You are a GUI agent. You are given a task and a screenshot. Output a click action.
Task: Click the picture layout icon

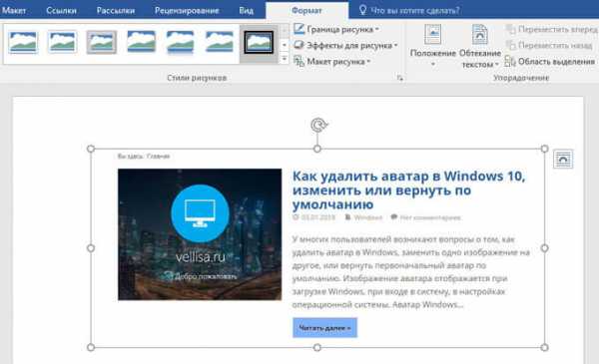pyautogui.click(x=299, y=62)
